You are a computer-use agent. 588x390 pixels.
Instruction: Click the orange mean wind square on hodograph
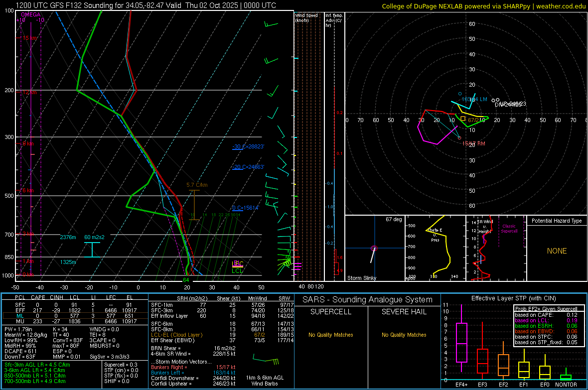(463, 119)
